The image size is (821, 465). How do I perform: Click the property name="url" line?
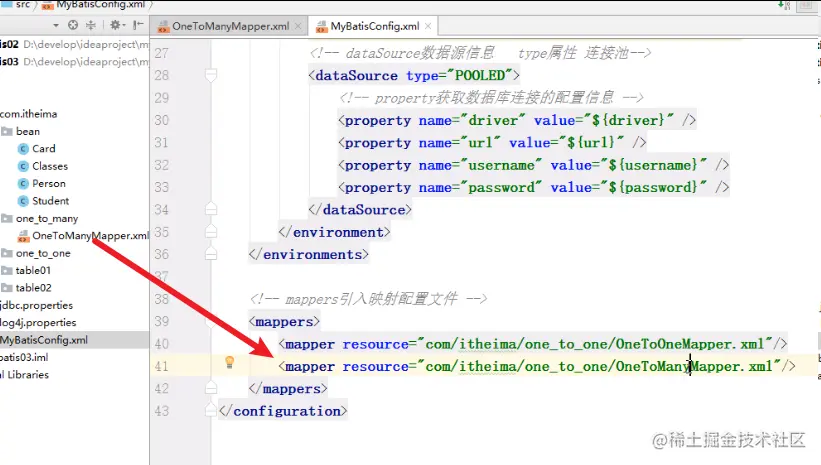[492, 142]
